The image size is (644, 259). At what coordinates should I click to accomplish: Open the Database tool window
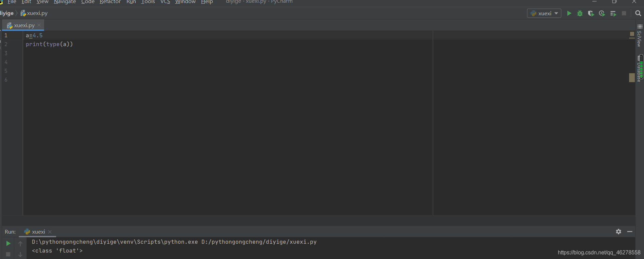[640, 68]
